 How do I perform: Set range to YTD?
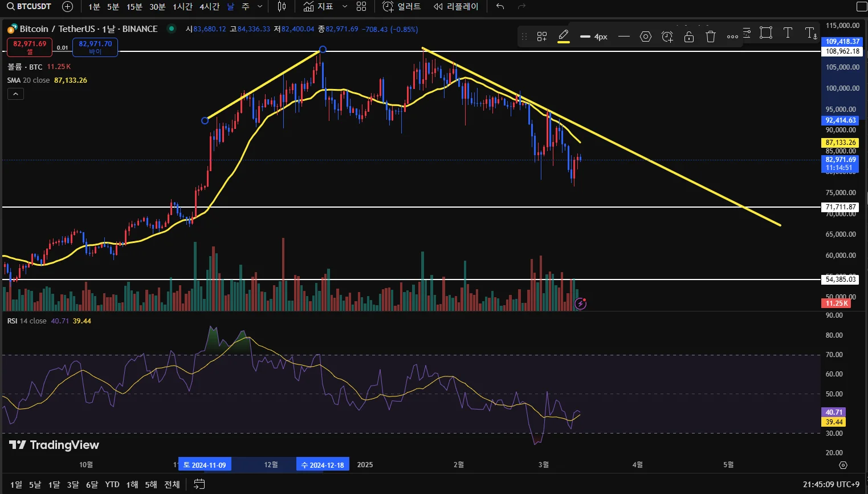click(112, 484)
